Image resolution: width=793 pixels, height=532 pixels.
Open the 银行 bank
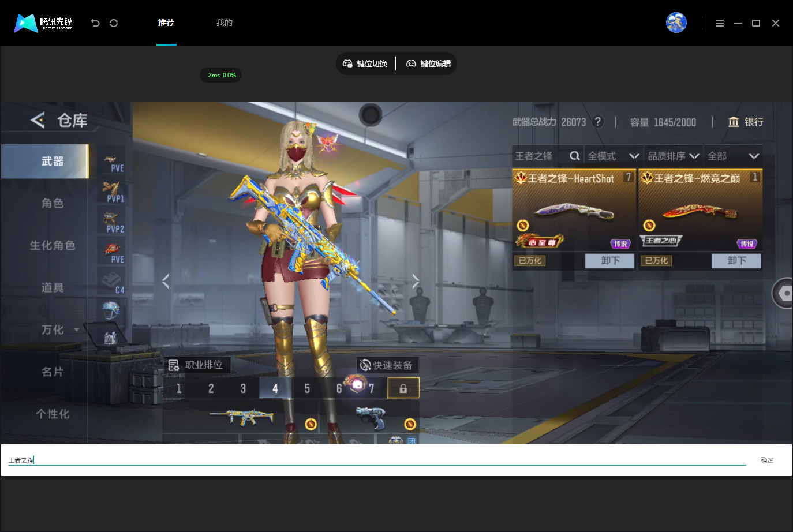(x=746, y=122)
